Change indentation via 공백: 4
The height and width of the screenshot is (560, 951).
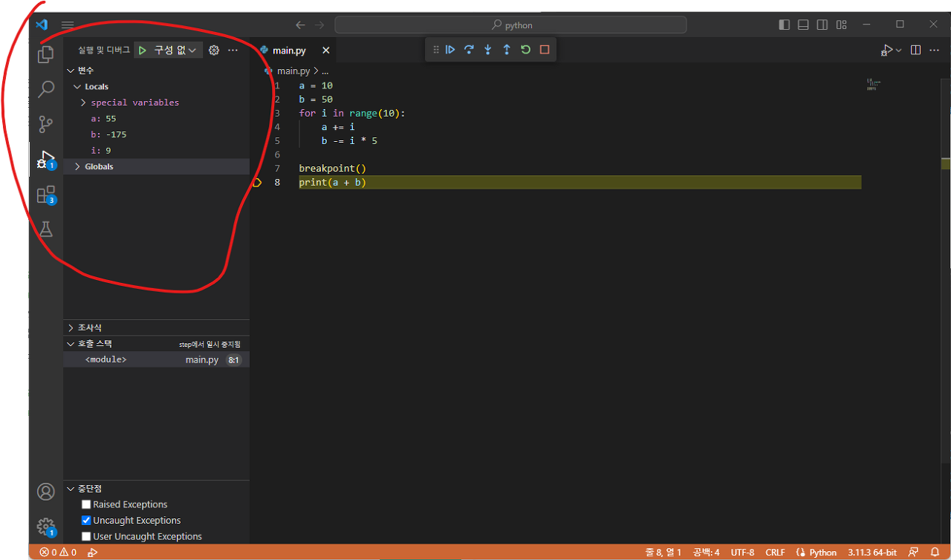(x=706, y=553)
